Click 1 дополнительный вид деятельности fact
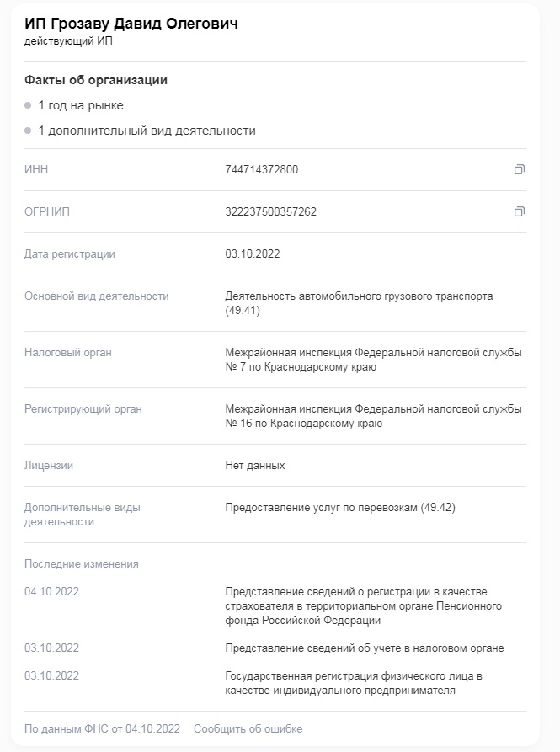The width and height of the screenshot is (560, 752). pyautogui.click(x=147, y=131)
